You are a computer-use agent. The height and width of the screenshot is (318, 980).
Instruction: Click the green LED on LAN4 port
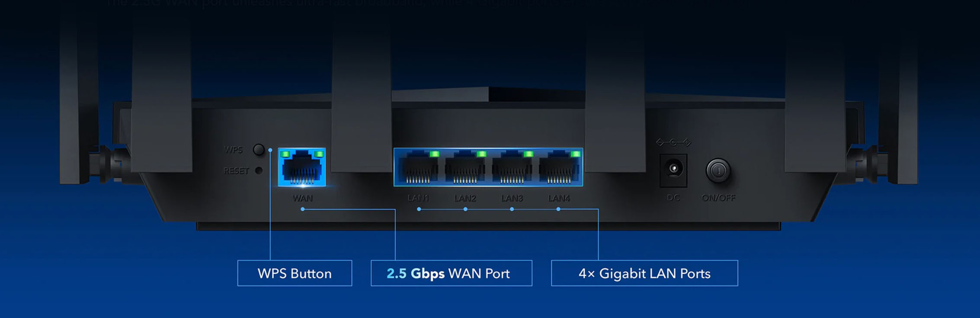pyautogui.click(x=575, y=154)
